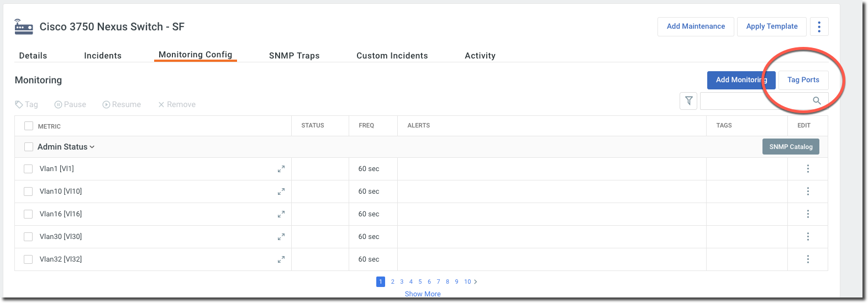Screen dimensions: 868x303
Task: Open the device more-options kebab menu
Action: [x=819, y=26]
